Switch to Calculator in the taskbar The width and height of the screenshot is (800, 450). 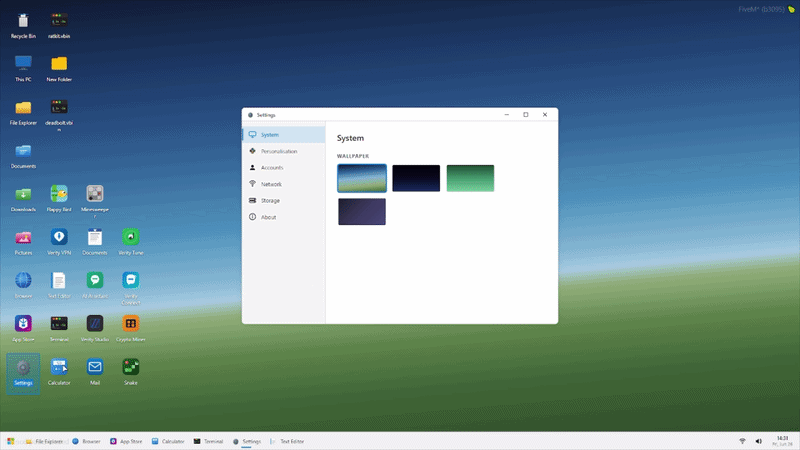[x=168, y=441]
